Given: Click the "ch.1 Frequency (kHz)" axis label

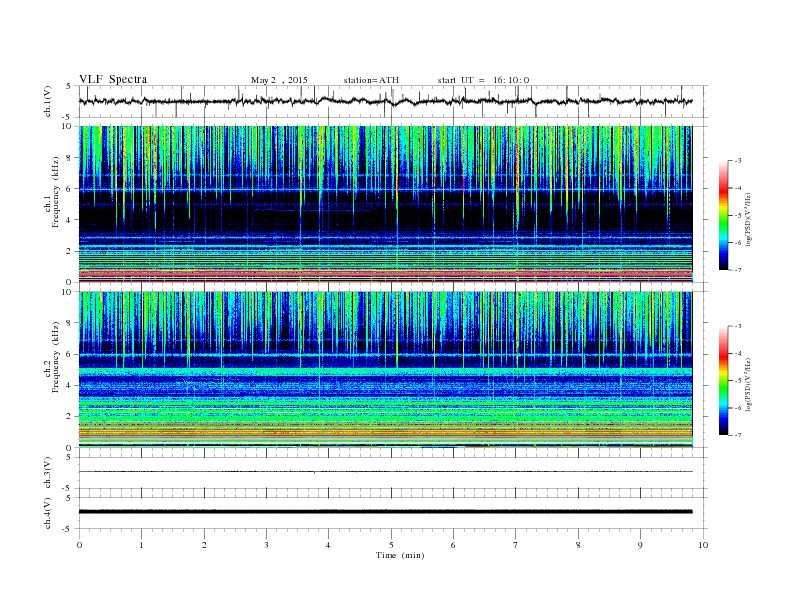Looking at the screenshot, I should (52, 192).
